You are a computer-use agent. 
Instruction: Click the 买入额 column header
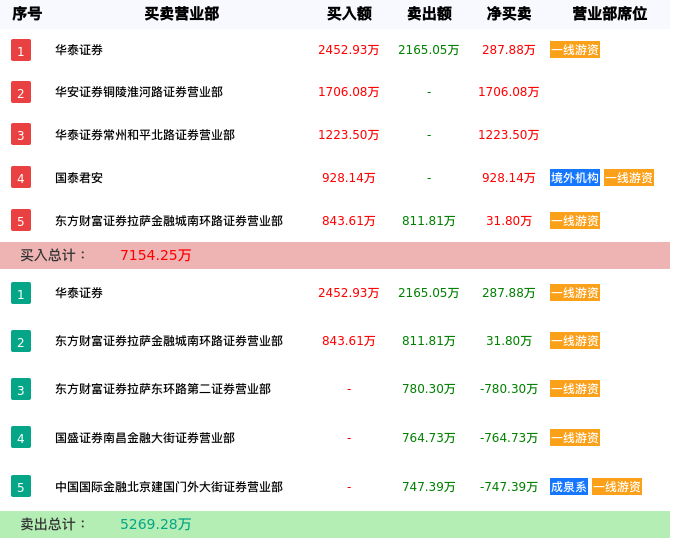[x=349, y=14]
